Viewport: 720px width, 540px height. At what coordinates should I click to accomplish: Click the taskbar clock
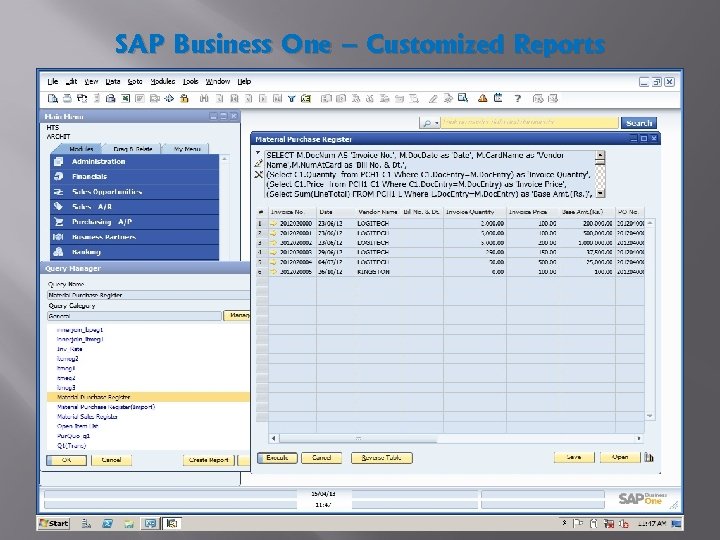[x=652, y=523]
